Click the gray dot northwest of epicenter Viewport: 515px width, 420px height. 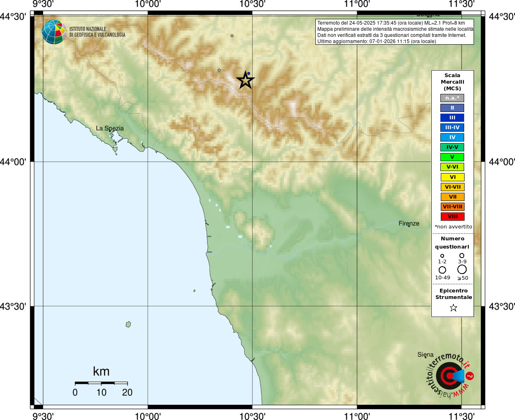click(219, 70)
